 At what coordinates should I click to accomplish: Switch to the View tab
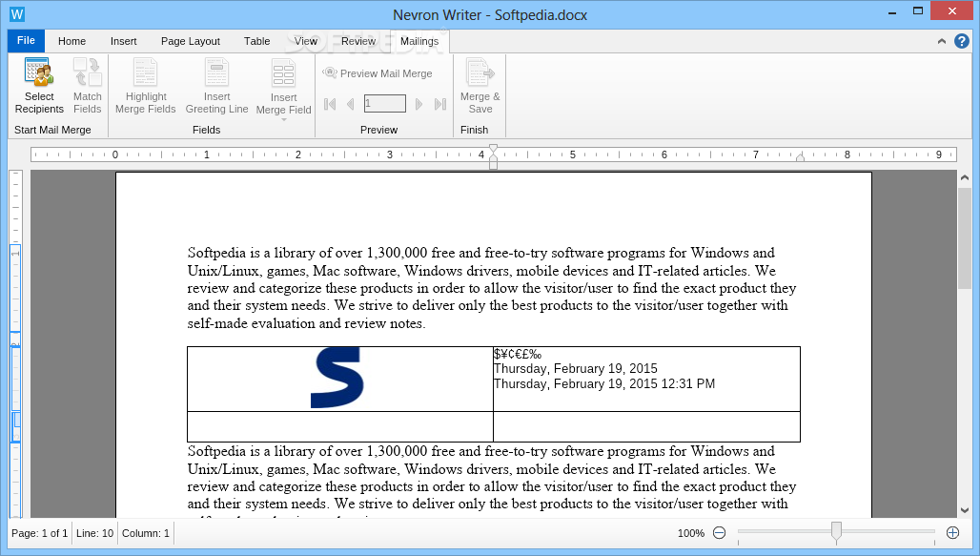306,41
